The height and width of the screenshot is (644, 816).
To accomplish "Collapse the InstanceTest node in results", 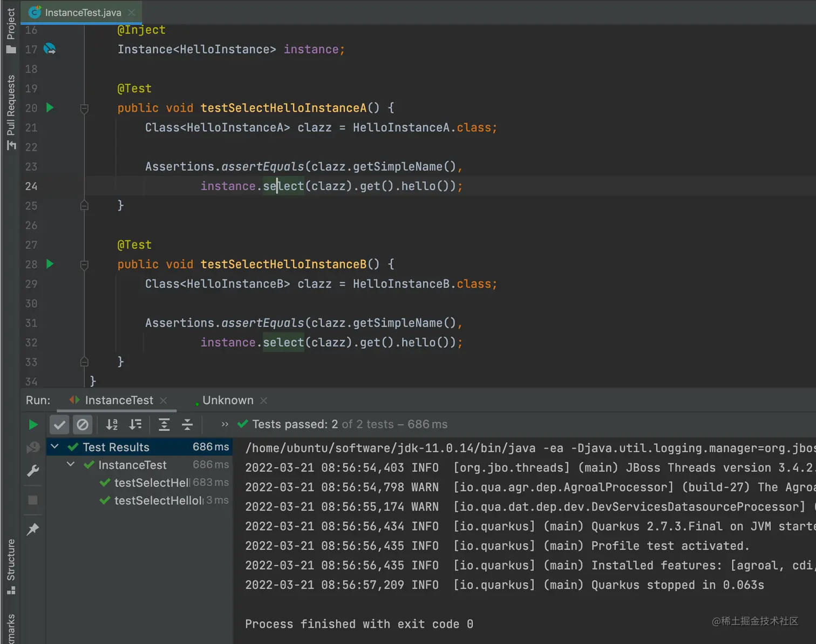I will 71,464.
